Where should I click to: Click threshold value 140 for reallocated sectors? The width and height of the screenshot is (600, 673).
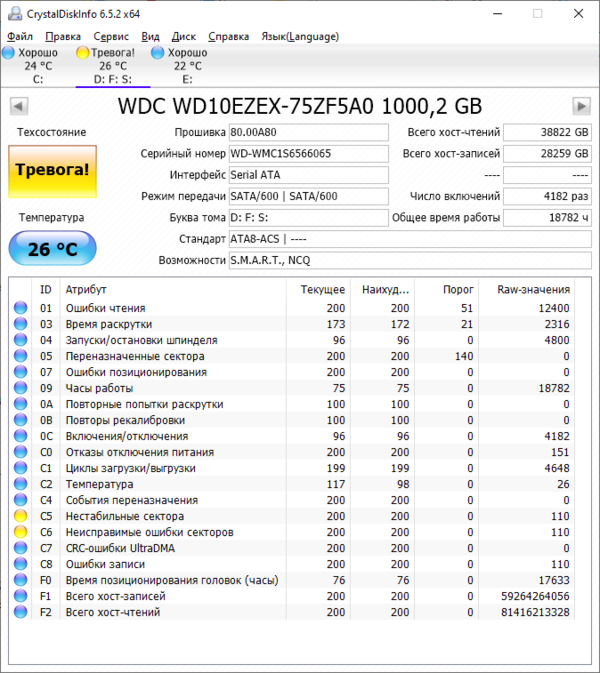click(464, 356)
